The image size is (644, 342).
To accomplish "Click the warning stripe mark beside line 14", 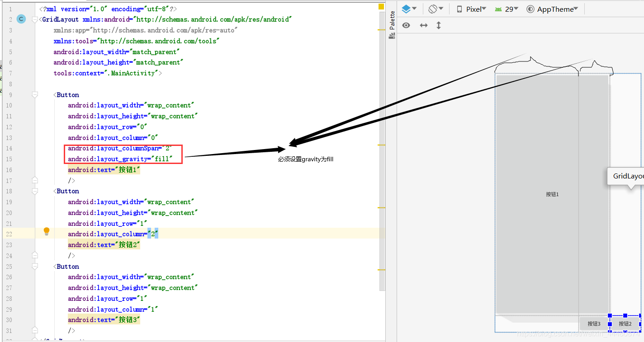I will (x=381, y=145).
